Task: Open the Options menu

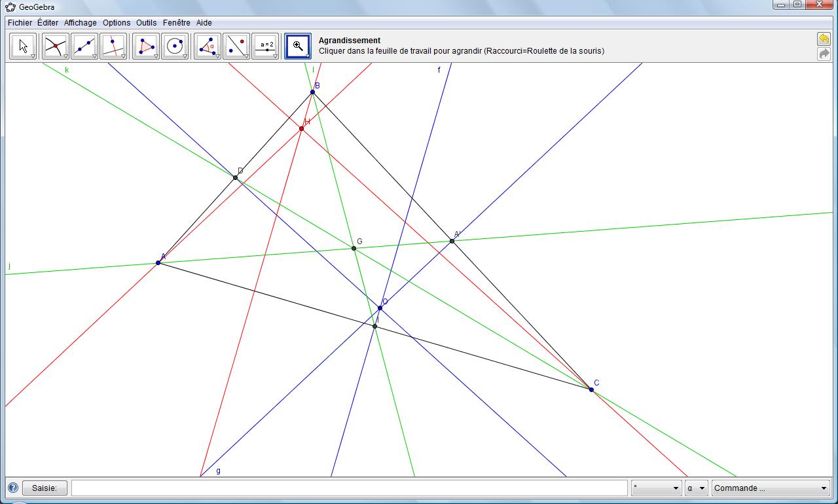Action: [117, 22]
